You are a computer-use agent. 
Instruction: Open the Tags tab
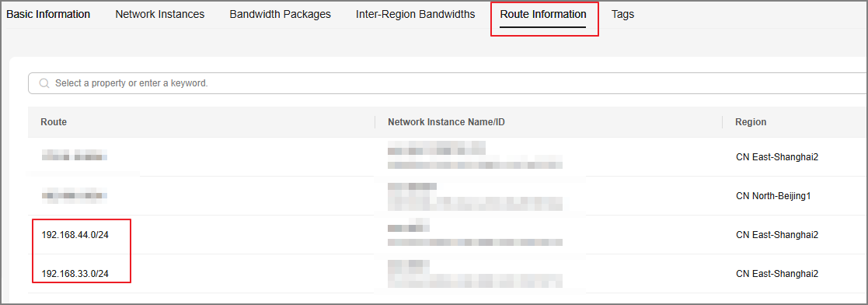click(622, 15)
